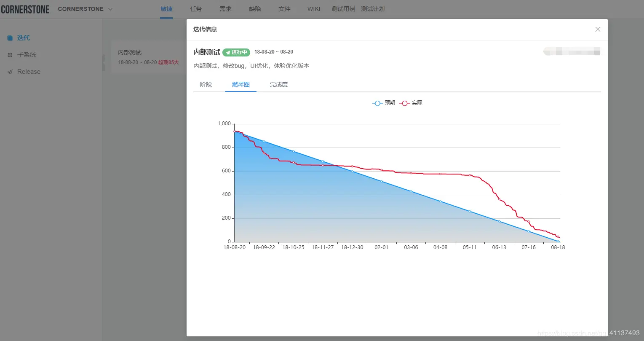Click the 18-11-27 x-axis label
Screen dimensions: 644x341
323,247
